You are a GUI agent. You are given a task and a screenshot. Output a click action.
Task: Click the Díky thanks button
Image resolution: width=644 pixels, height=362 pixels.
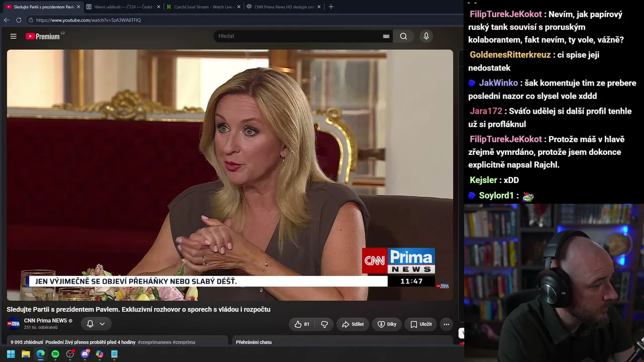pos(387,324)
